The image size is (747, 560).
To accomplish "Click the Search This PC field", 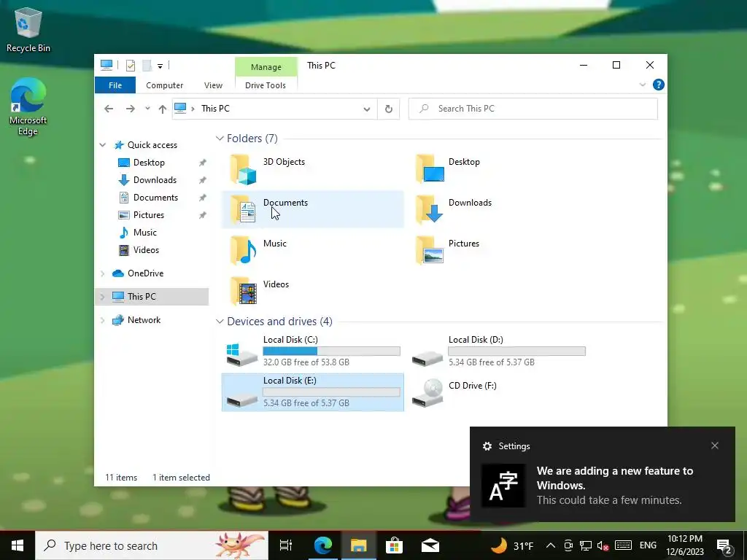I will tap(533, 109).
